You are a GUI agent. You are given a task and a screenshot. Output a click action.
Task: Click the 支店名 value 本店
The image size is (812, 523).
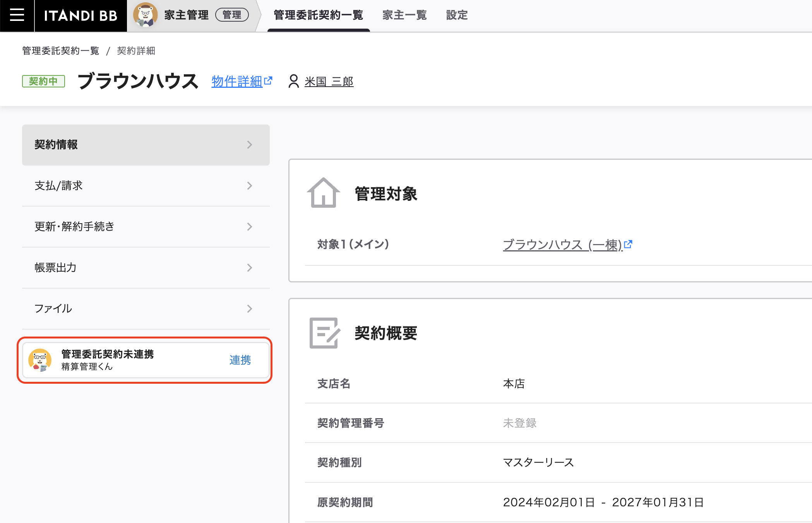(514, 384)
